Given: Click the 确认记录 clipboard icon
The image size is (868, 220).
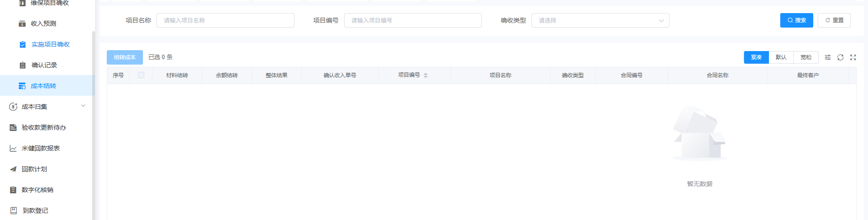Looking at the screenshot, I should pyautogui.click(x=23, y=65).
